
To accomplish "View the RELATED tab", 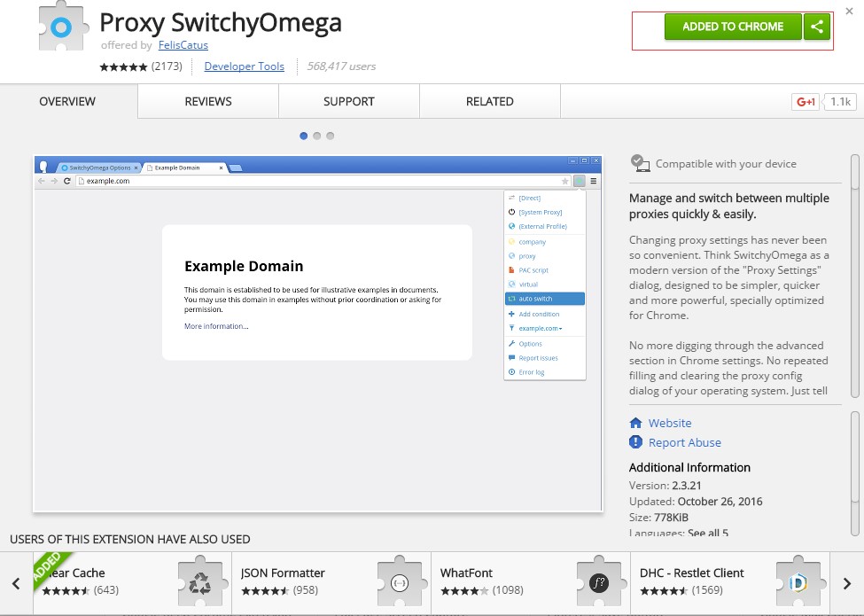I will (x=490, y=101).
